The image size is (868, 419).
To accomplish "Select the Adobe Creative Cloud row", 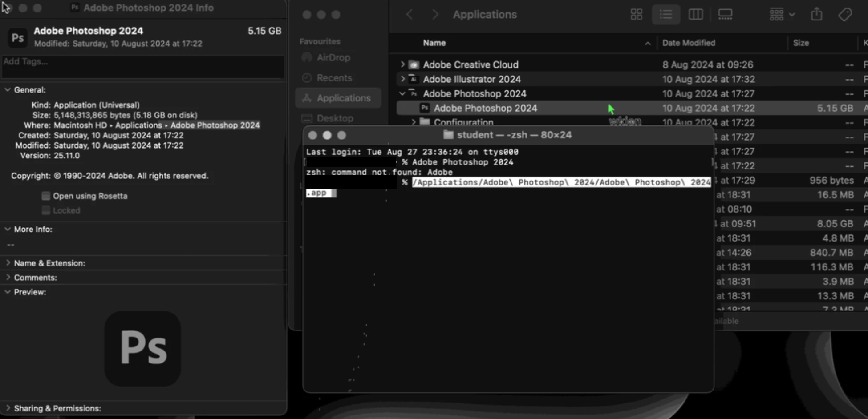I will [632, 64].
